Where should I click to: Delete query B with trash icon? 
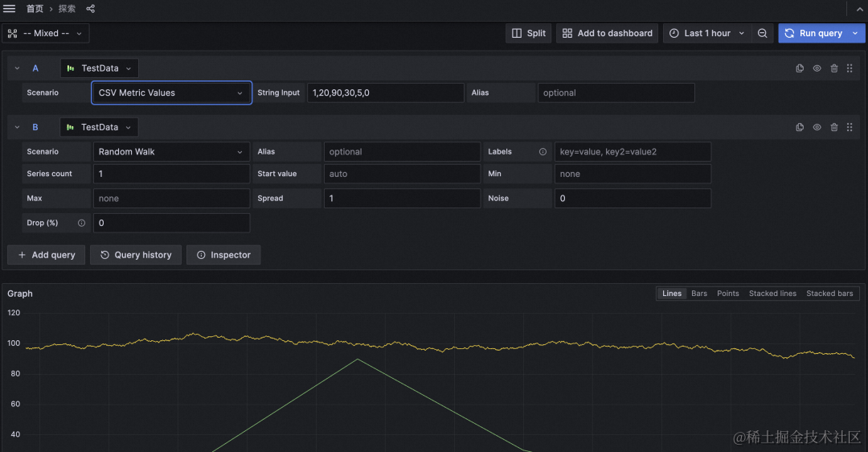tap(834, 127)
